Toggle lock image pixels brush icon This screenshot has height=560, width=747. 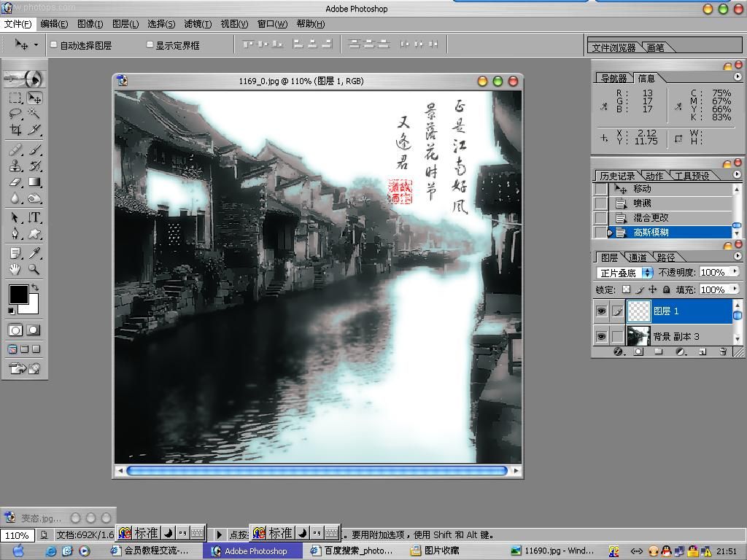click(640, 289)
